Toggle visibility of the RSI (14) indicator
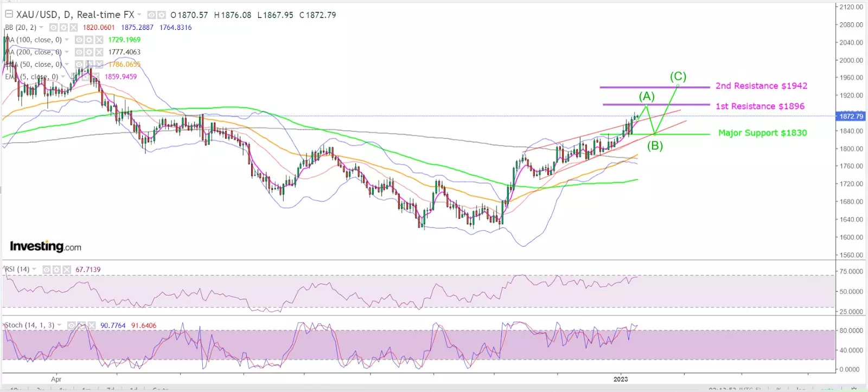This screenshot has width=868, height=392. pos(47,269)
